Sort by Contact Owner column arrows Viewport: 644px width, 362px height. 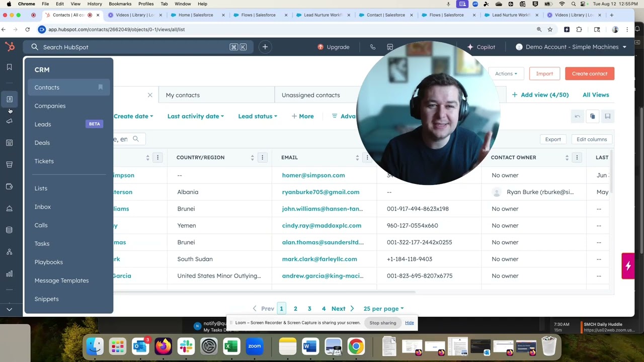pyautogui.click(x=567, y=157)
